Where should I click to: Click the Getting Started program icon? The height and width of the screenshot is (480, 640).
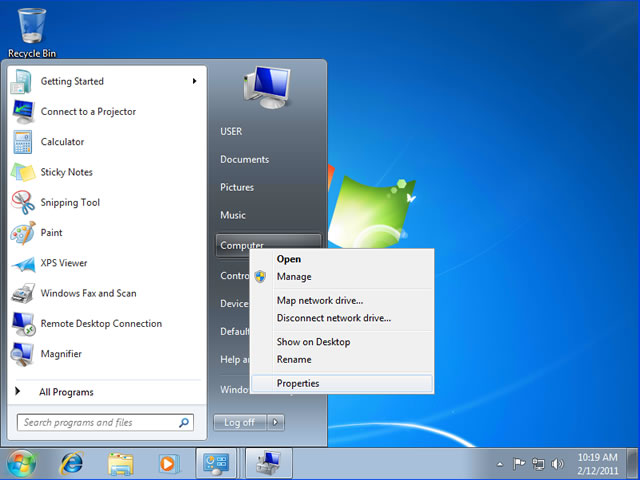(x=21, y=82)
